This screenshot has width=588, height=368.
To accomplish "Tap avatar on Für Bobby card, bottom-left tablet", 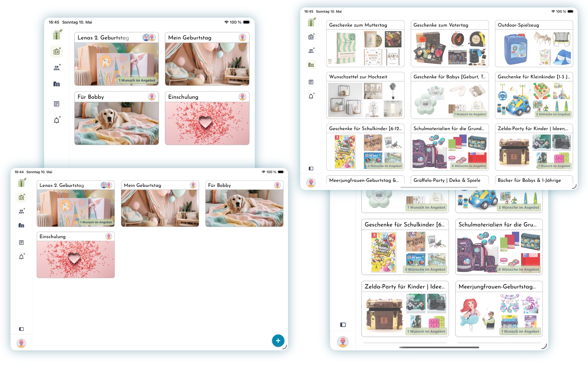I will 277,185.
